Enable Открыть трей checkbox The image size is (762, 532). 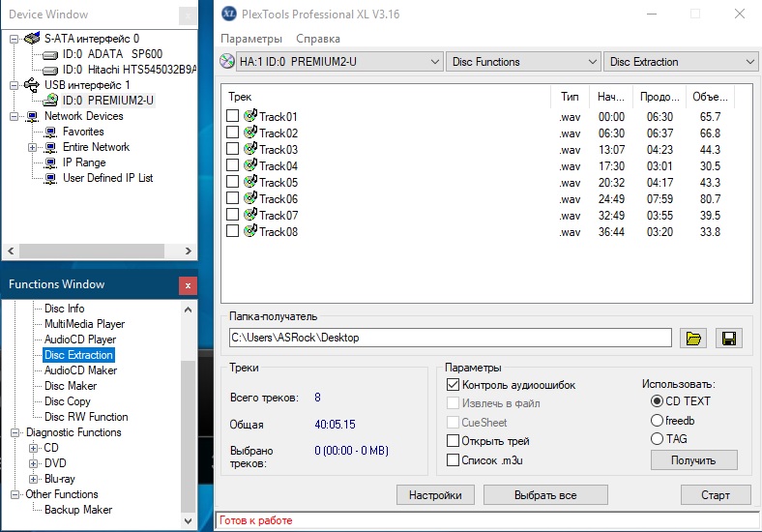tap(453, 440)
